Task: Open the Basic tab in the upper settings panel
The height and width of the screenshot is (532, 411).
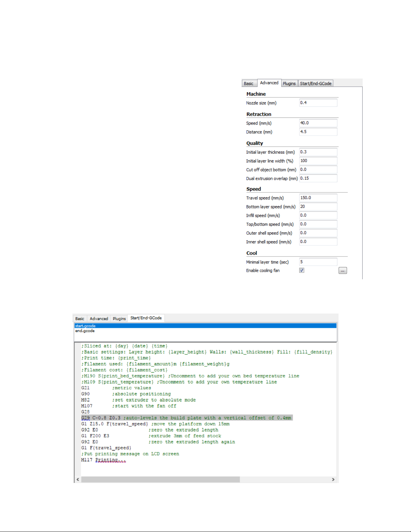Action: [249, 84]
